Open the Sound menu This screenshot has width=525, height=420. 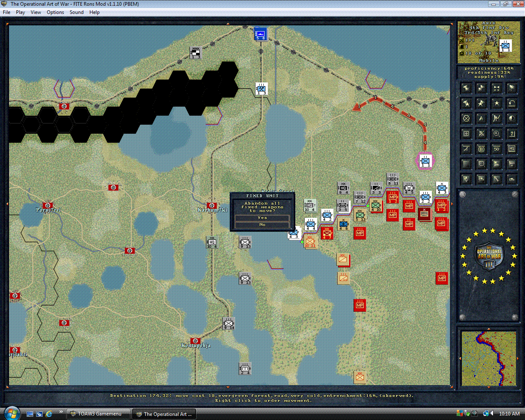[x=77, y=12]
